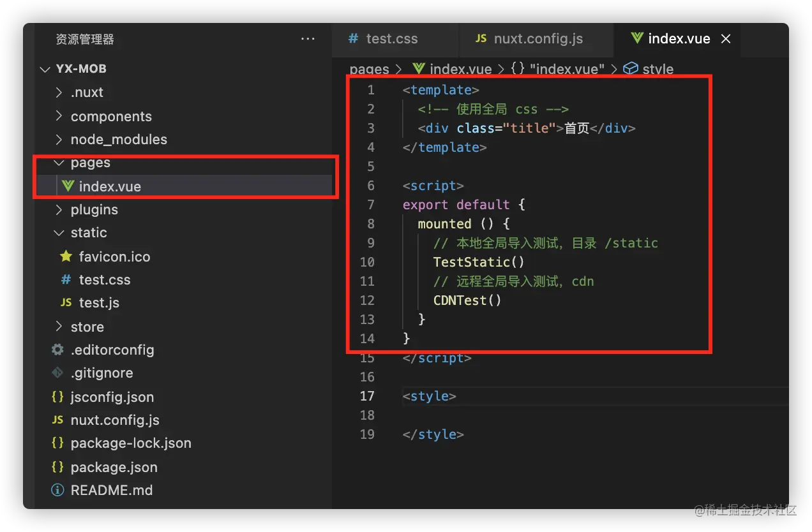The height and width of the screenshot is (532, 812).
Task: Open package-lock.json file
Action: (x=131, y=443)
